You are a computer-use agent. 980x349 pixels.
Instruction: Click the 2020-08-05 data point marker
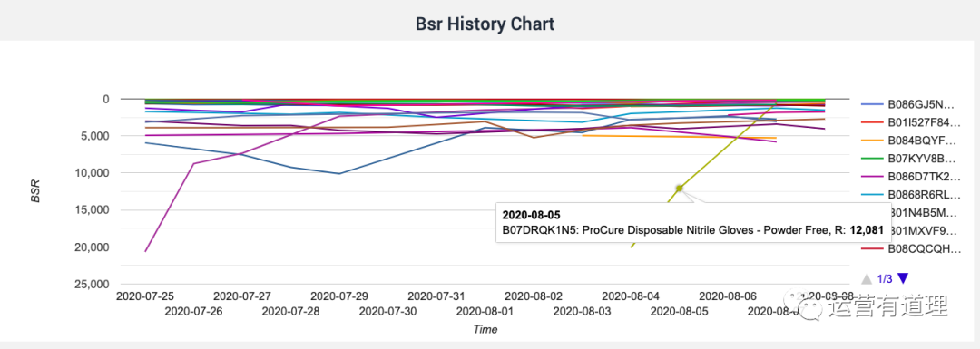[x=679, y=188]
